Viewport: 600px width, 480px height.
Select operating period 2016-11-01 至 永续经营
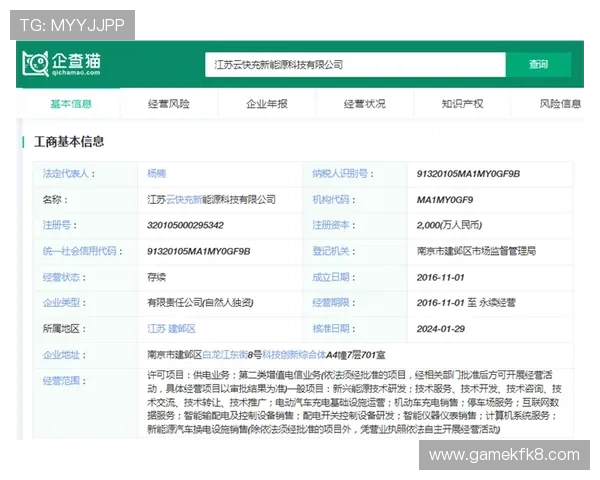(x=466, y=303)
